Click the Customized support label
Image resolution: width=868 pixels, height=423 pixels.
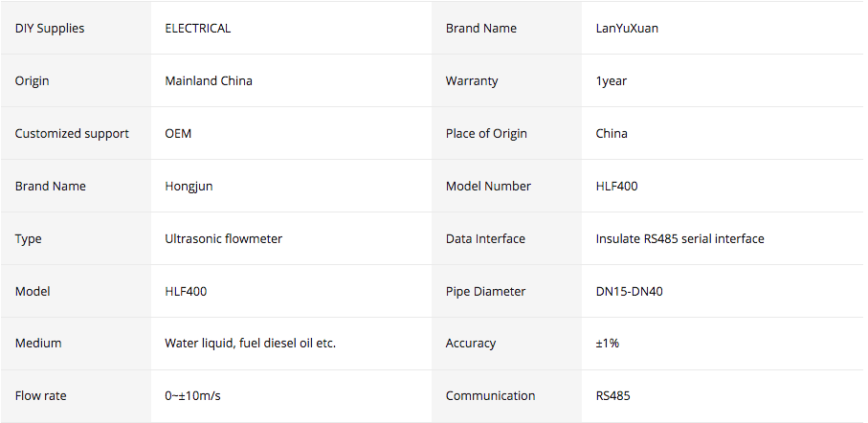point(72,134)
